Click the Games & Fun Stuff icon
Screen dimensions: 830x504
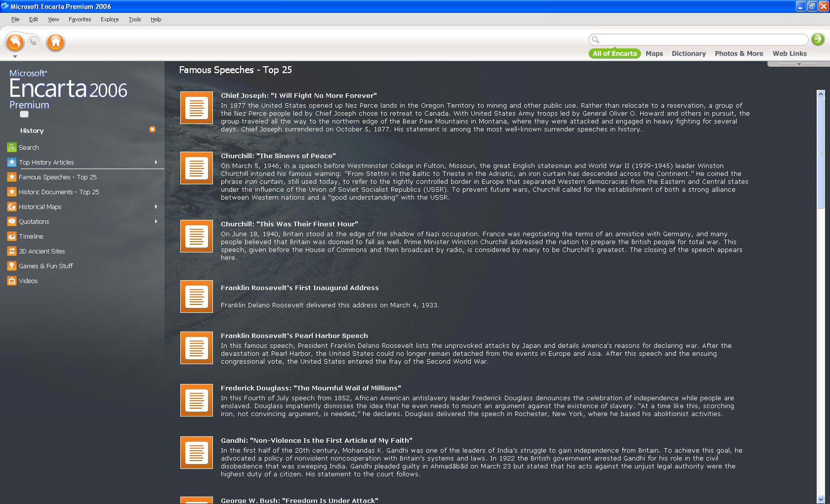click(12, 266)
